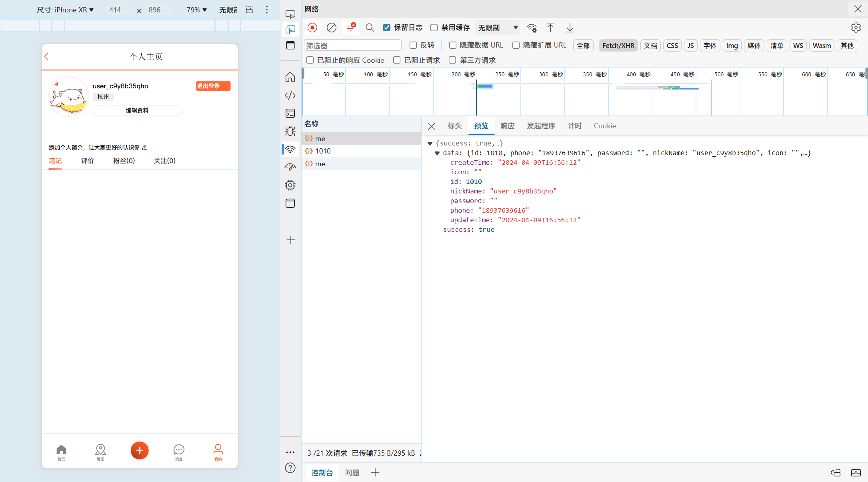
Task: Open the 标头 tab
Action: pyautogui.click(x=454, y=126)
